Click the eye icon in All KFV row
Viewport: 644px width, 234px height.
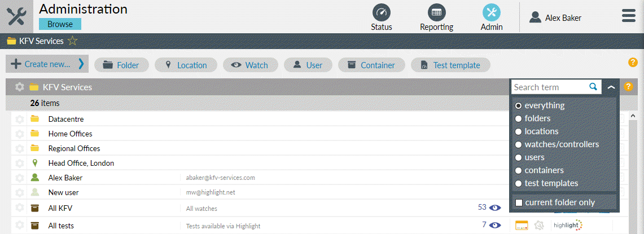pos(496,207)
